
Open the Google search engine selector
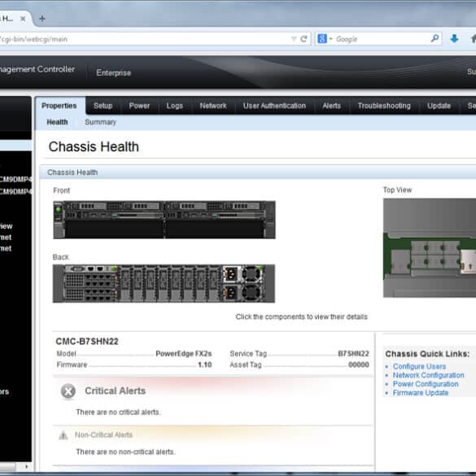(x=325, y=39)
